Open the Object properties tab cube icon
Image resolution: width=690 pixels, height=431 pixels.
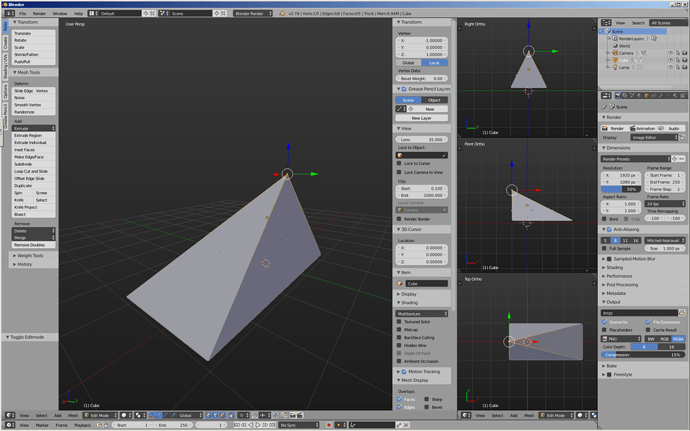(647, 96)
